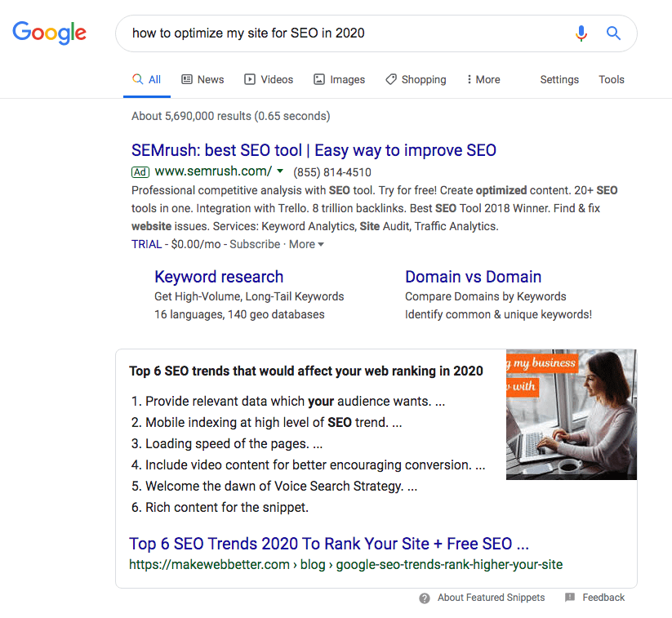Click 'Identify common & unique keywords!' text
This screenshot has width=672, height=618.
498,314
